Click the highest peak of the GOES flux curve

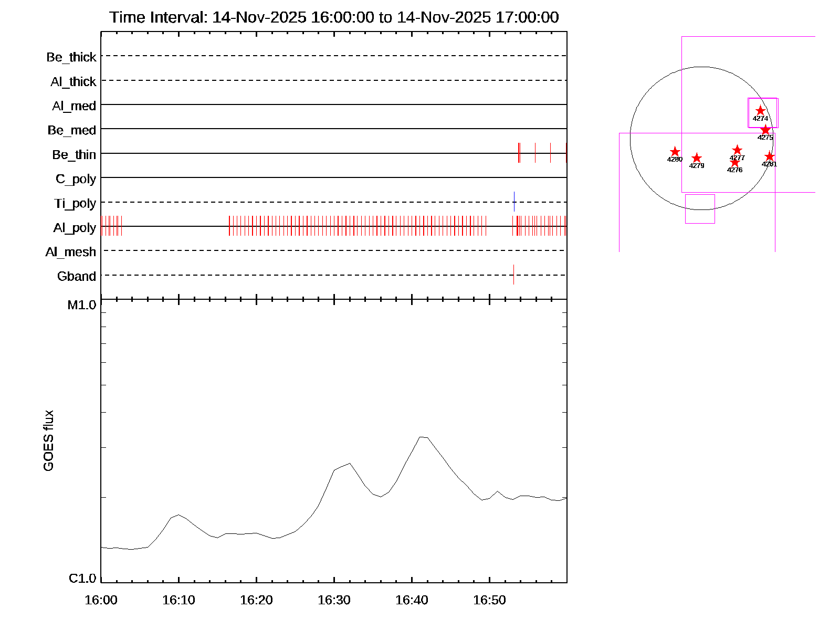click(x=421, y=437)
